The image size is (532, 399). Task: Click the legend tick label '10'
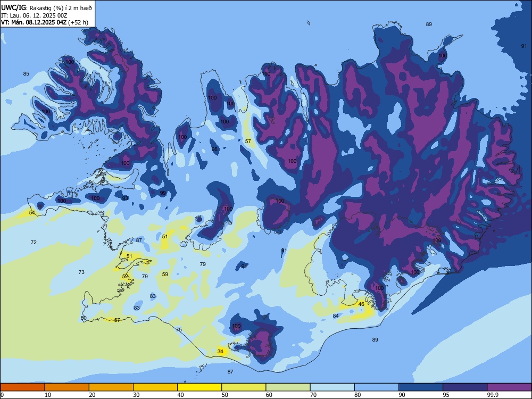point(48,395)
